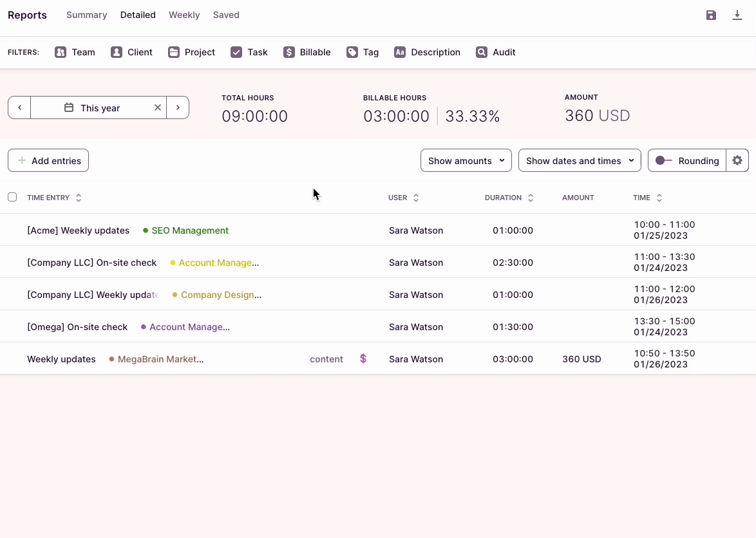Click billable dollar icon on MegaBrain entry
Viewport: 756px width, 538px height.
(363, 359)
